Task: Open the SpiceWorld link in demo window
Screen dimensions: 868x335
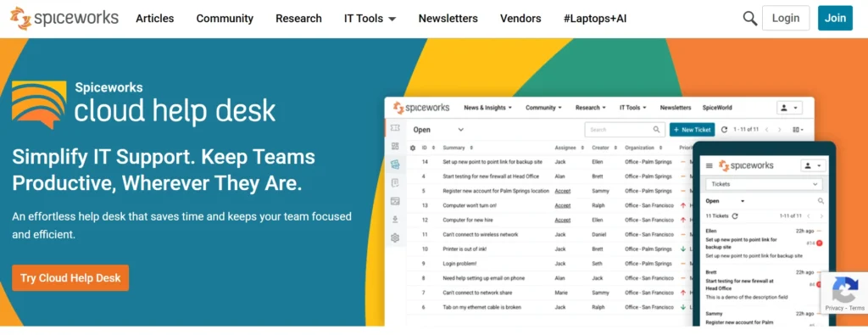Action: tap(717, 108)
